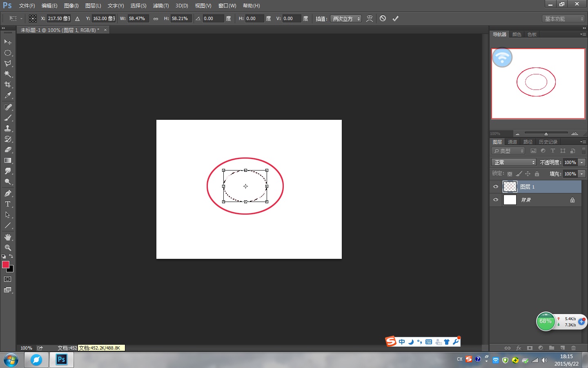Screen dimensions: 588x368
Task: Toggle visibility of 背景 layer
Action: tap(496, 200)
